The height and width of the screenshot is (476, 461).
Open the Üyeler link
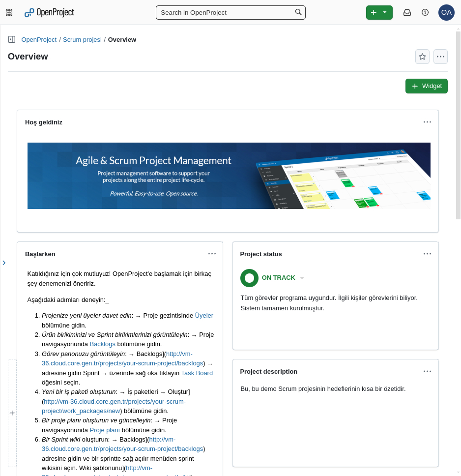pyautogui.click(x=203, y=315)
